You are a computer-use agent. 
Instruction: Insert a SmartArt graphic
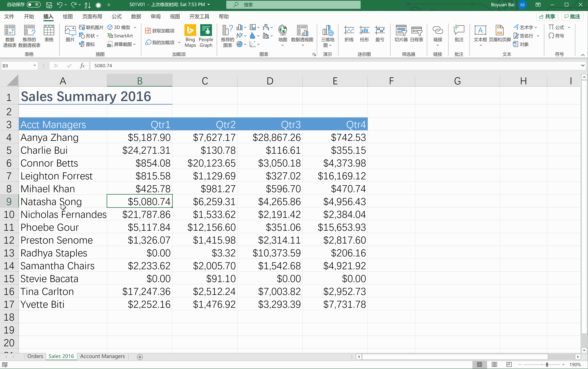click(x=120, y=36)
